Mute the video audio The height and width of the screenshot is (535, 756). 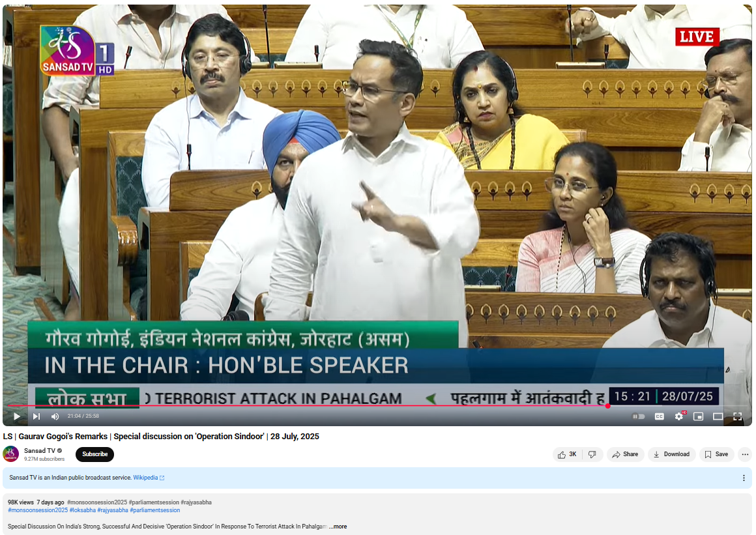tap(54, 416)
